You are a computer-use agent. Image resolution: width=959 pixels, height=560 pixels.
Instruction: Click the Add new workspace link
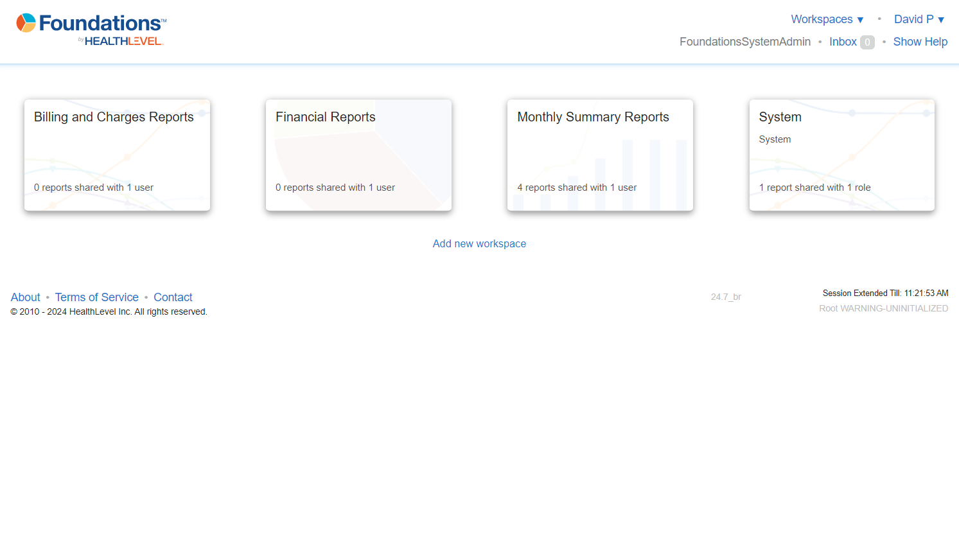click(x=479, y=244)
